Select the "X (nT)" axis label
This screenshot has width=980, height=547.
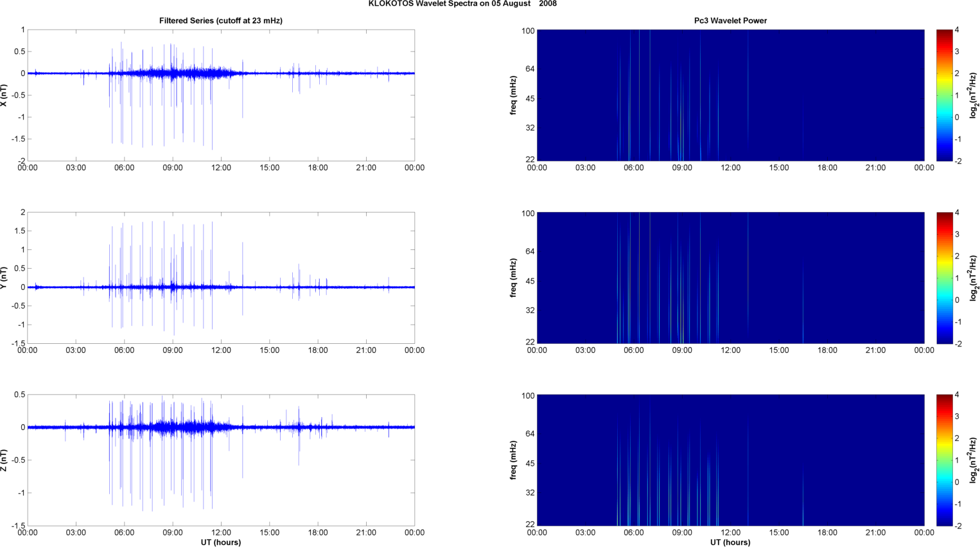click(4, 95)
